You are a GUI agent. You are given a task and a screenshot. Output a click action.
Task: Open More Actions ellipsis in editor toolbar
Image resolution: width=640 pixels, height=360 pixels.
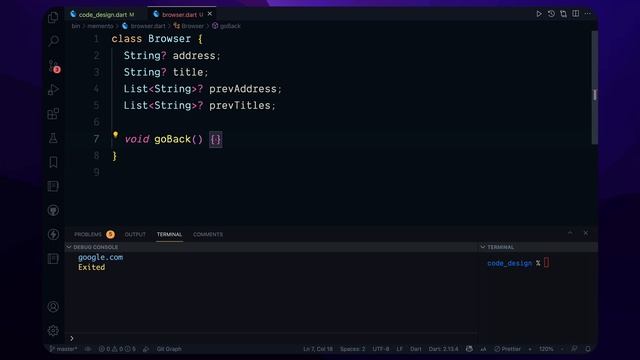tap(588, 14)
